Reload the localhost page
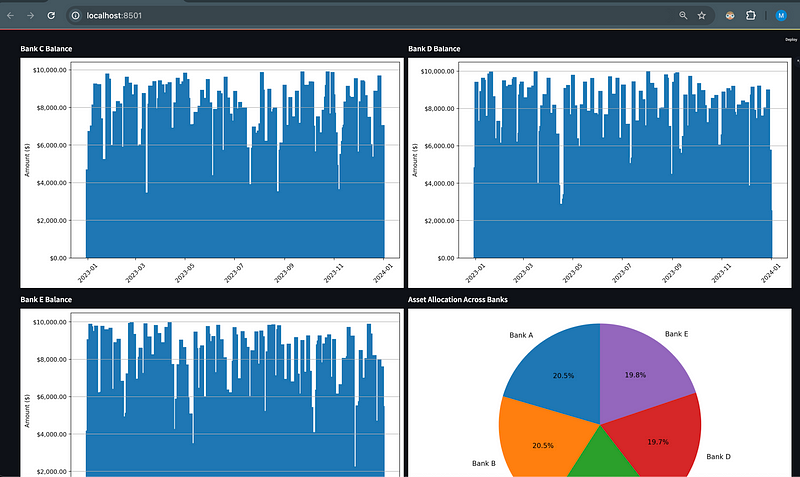Image resolution: width=800 pixels, height=477 pixels. (51, 15)
